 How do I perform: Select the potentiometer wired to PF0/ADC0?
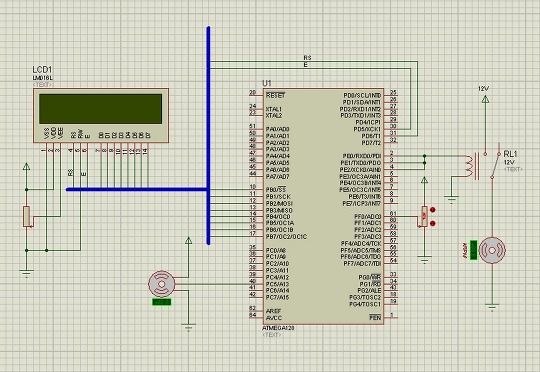tap(424, 217)
